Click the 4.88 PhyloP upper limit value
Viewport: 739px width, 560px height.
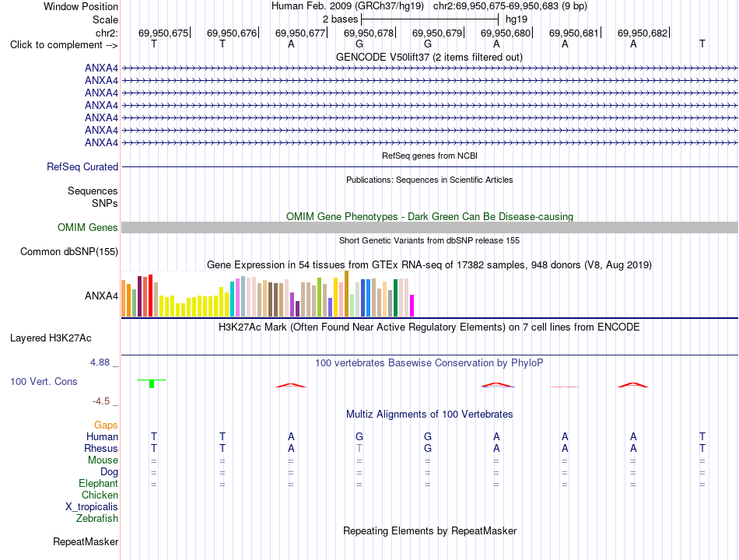click(x=100, y=362)
